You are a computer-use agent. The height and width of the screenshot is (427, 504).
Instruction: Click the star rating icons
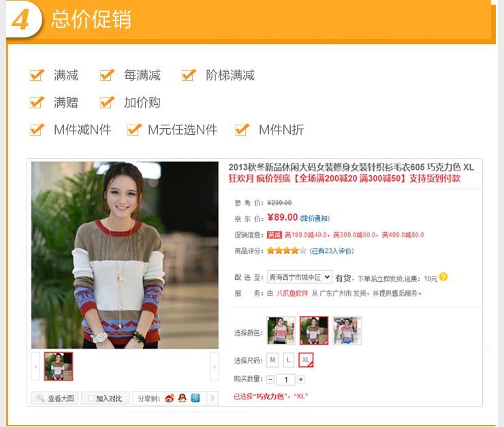pos(287,251)
